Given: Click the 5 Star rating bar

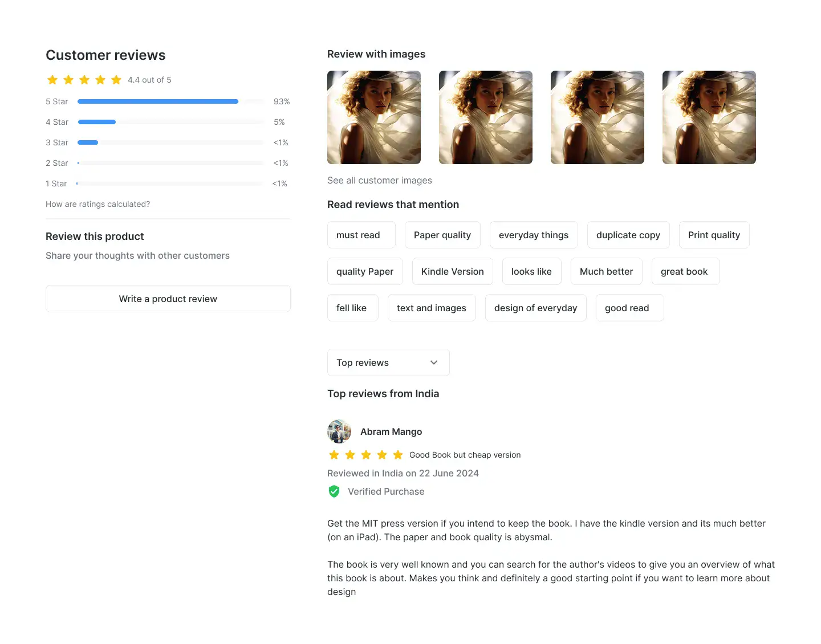Looking at the screenshot, I should (x=171, y=101).
